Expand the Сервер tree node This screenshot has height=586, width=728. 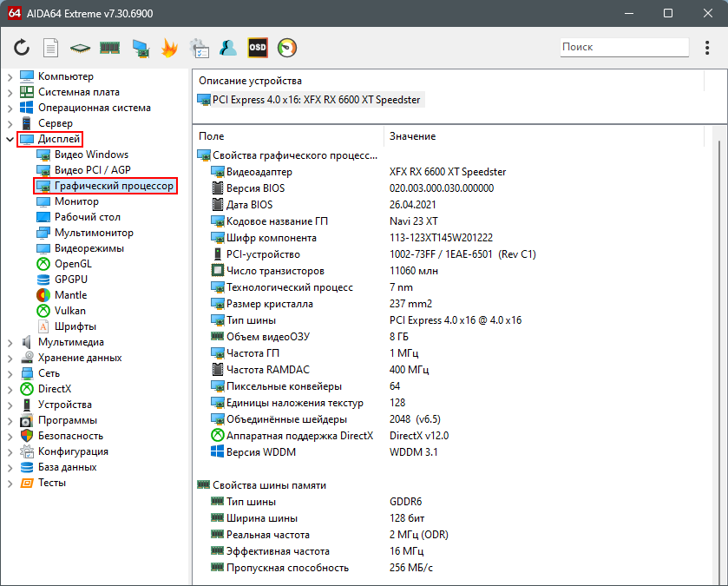10,124
